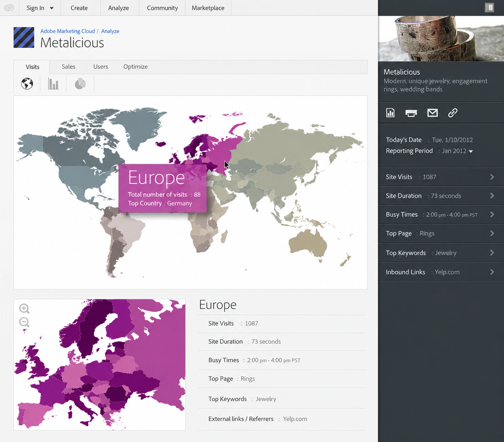Viewport: 504px width, 442px height.
Task: Open the Sign In dropdown
Action: (x=40, y=8)
